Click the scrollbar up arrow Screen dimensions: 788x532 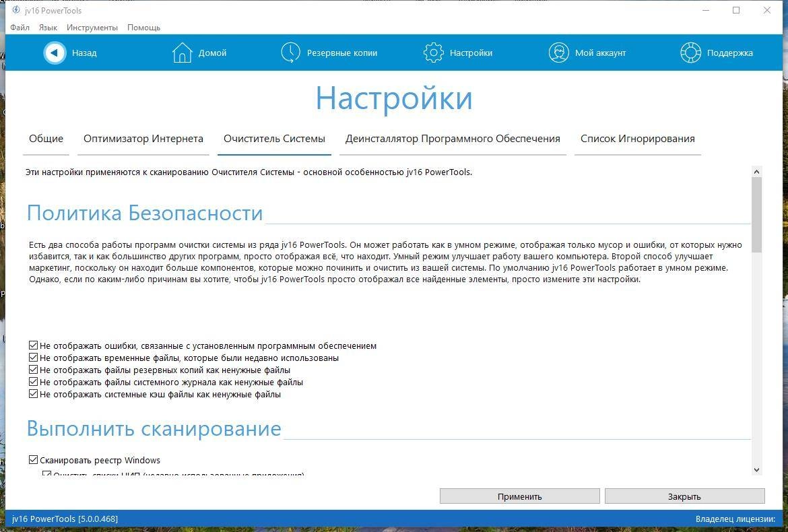tap(757, 172)
